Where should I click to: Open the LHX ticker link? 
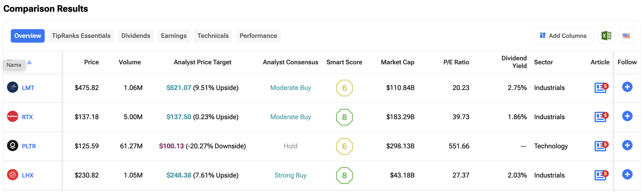(28, 175)
